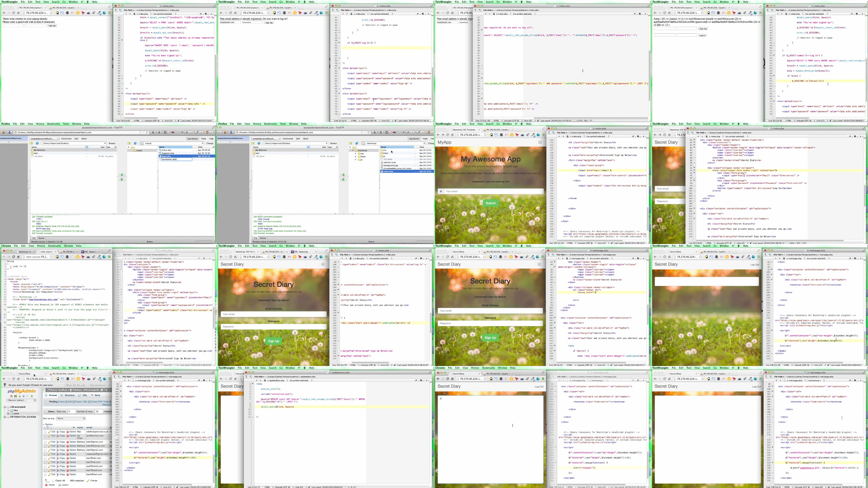Click phpMyAdmin's green reload navigation icon
868x488 pixels.
coord(32,396)
